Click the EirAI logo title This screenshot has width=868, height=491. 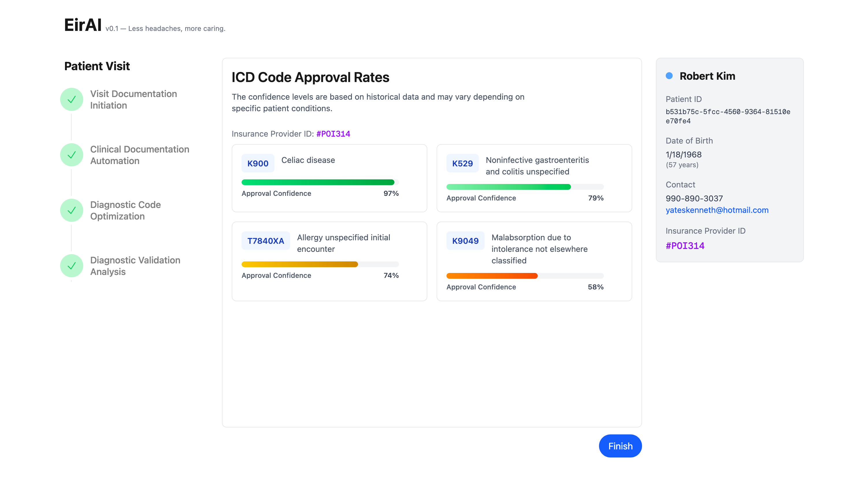click(x=83, y=25)
